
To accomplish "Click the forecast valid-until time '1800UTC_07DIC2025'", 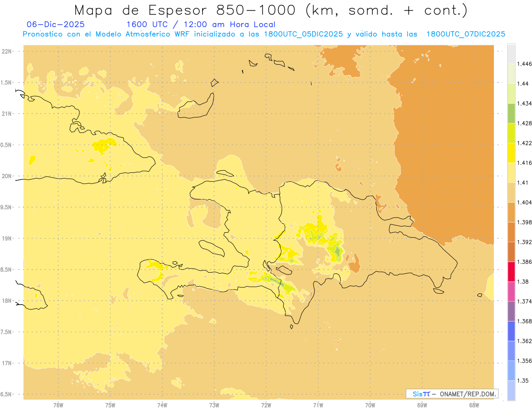I will (x=465, y=34).
